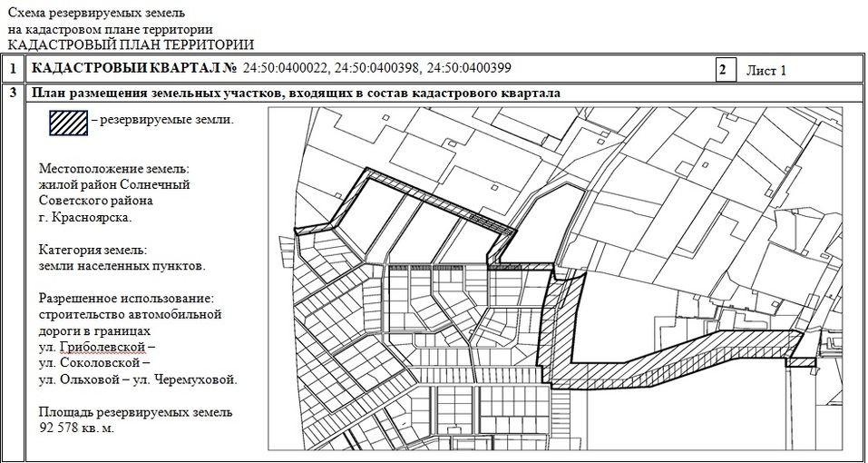868x463 pixels.
Task: Click the boxed number 2 cell
Action: click(725, 70)
